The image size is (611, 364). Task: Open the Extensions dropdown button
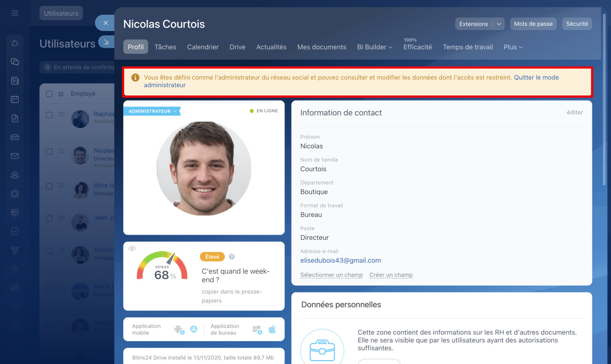480,24
